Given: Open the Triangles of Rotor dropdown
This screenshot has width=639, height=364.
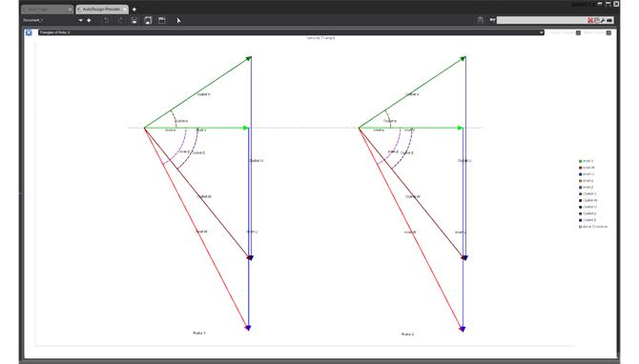Looking at the screenshot, I should (x=291, y=32).
